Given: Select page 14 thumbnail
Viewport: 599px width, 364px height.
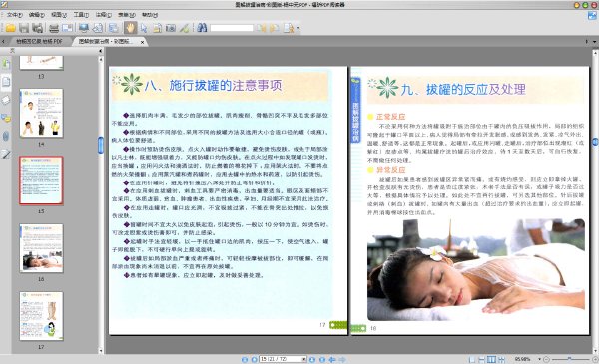Looking at the screenshot, I should 41,114.
